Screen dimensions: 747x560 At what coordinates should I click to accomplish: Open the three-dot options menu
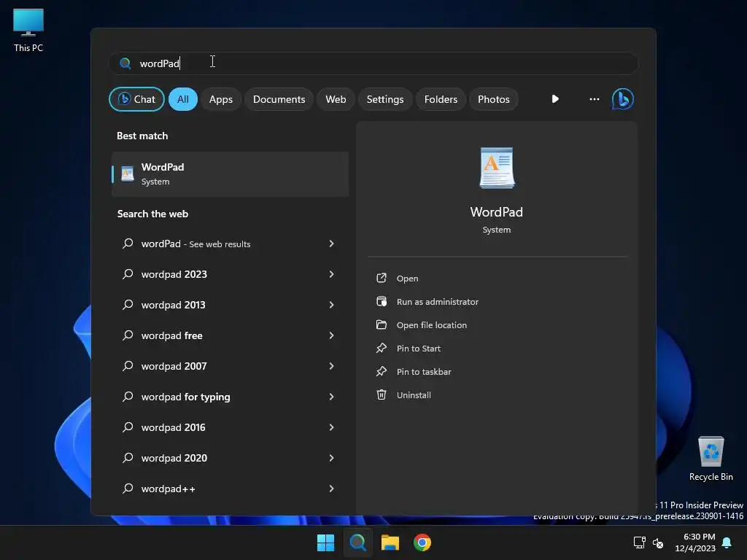(x=594, y=99)
